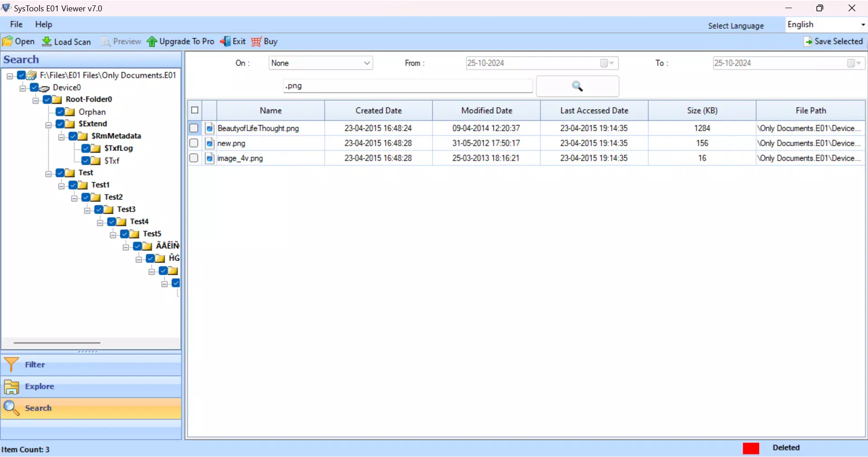
Task: Click the Load Scan download icon
Action: [x=47, y=42]
